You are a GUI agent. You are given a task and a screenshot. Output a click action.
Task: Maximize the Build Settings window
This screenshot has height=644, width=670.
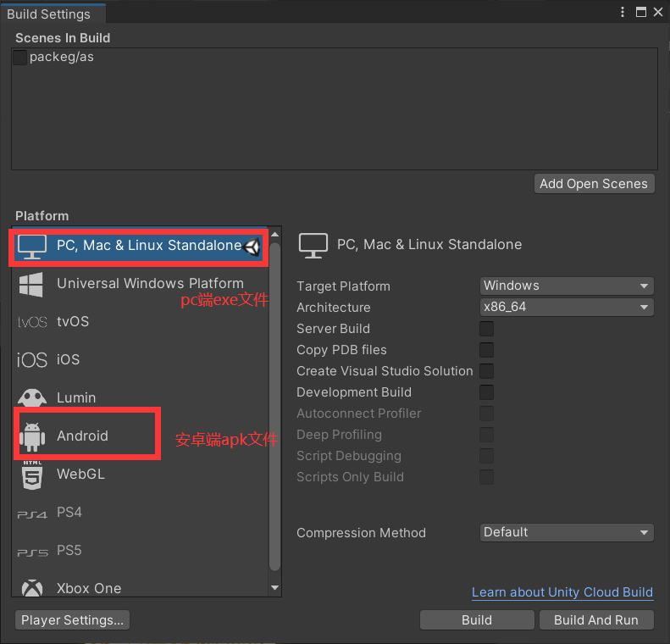(x=640, y=12)
